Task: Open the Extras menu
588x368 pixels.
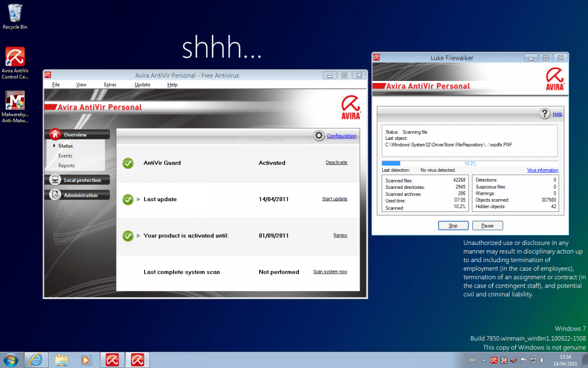Action: [110, 84]
